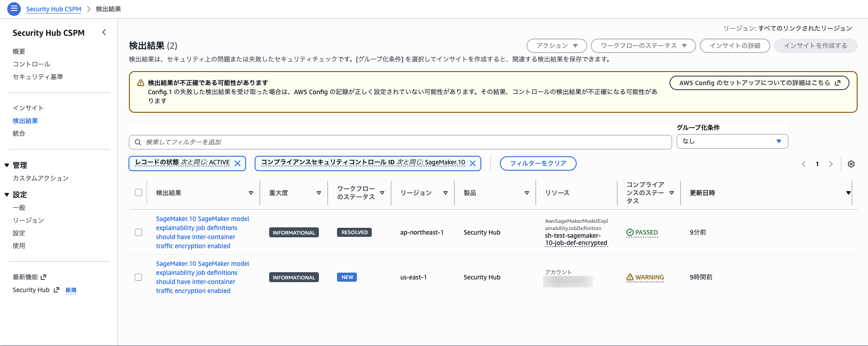The image size is (868, 346).
Task: Click the NEW workflow status badge
Action: coord(347,277)
